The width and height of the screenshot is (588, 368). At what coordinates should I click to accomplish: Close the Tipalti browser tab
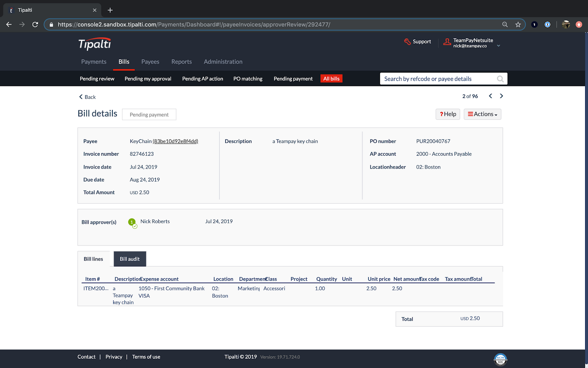click(x=94, y=10)
